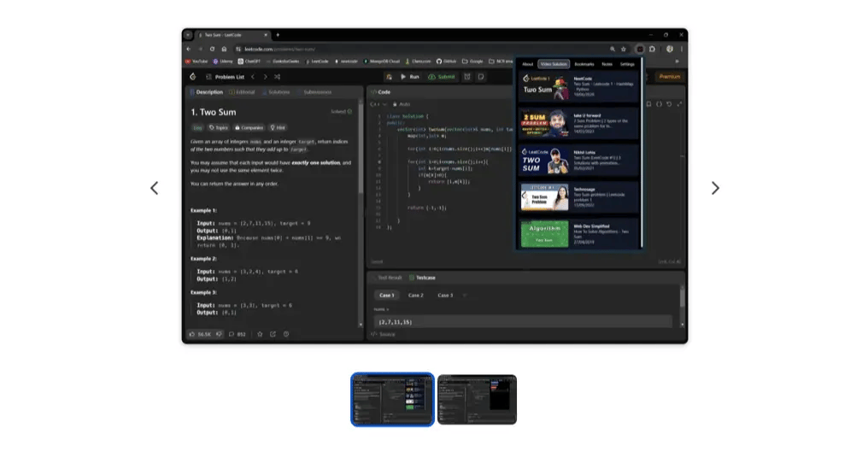Open the GitHub bookmark
This screenshot has height=457, width=868.
[x=446, y=62]
